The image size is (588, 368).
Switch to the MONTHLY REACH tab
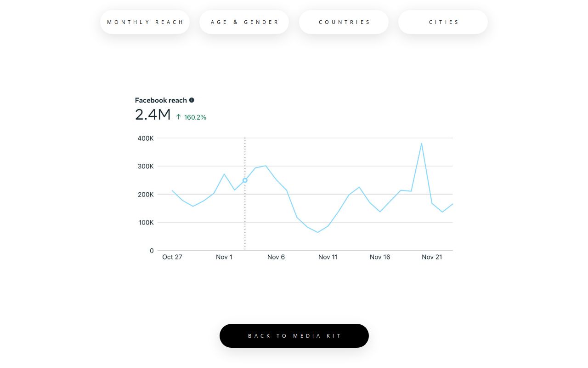coord(145,22)
